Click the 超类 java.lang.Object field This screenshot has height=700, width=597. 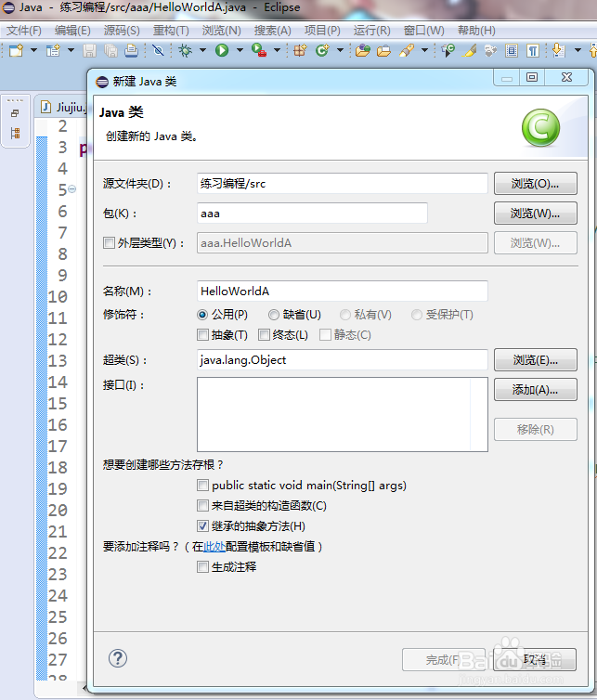342,360
